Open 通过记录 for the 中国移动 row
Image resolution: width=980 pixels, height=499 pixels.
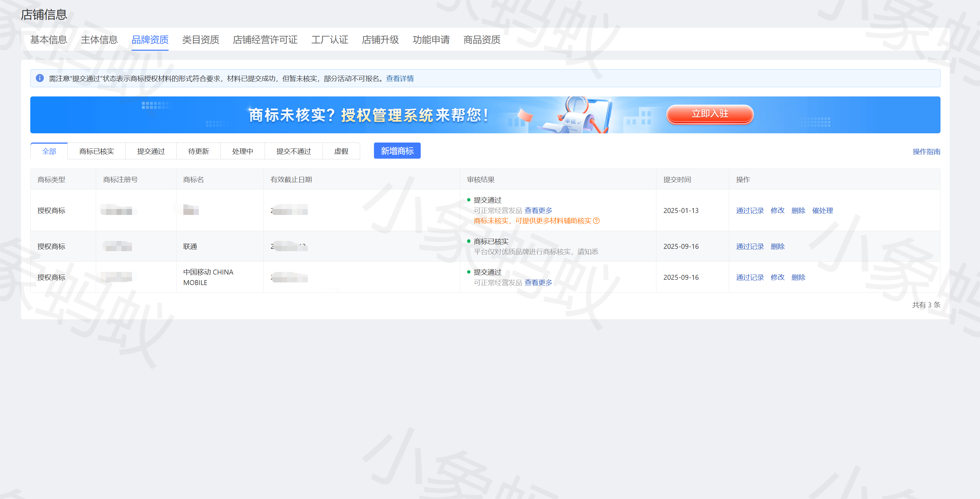tap(750, 277)
